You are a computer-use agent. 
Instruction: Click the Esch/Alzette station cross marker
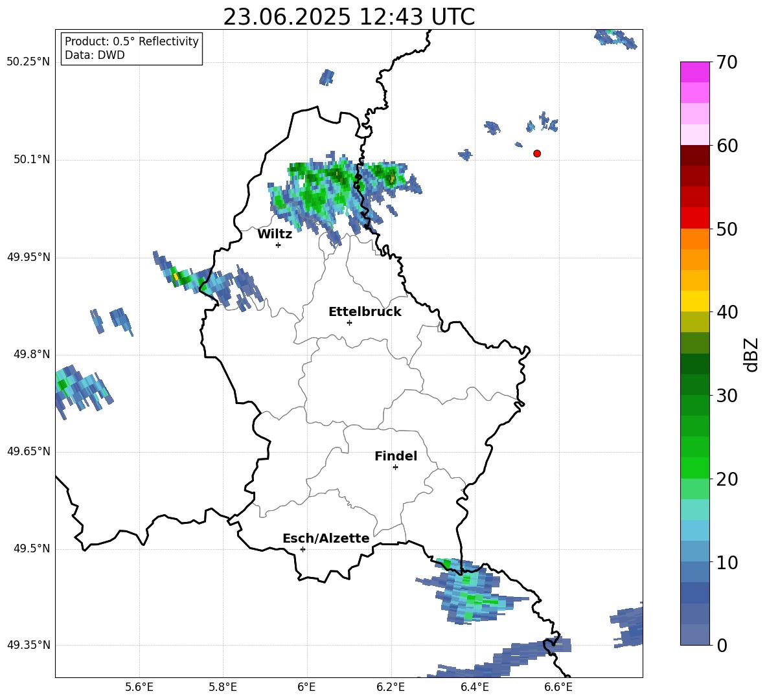(303, 549)
